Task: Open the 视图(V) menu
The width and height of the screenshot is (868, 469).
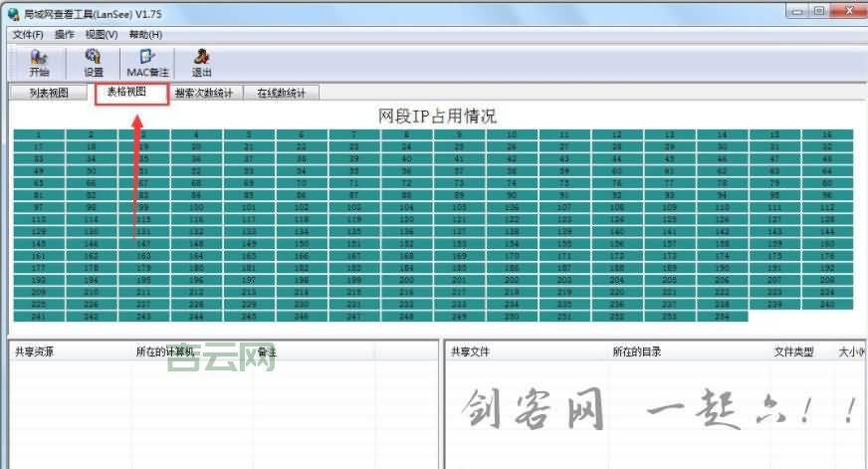Action: (102, 34)
